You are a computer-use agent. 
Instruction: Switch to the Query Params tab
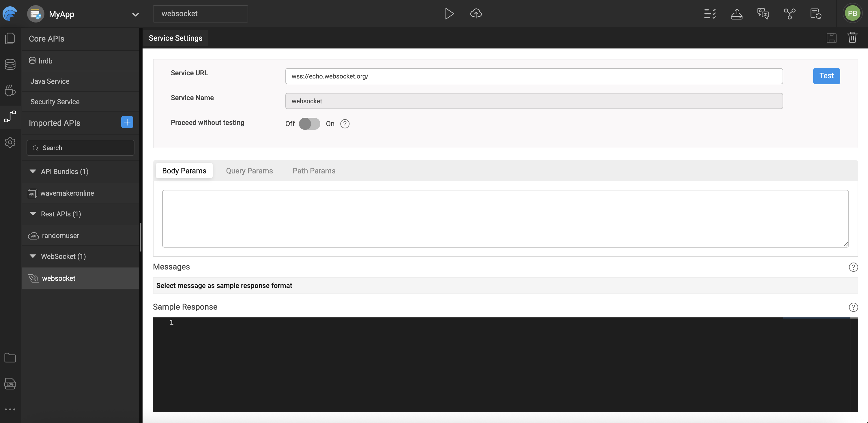(x=249, y=171)
